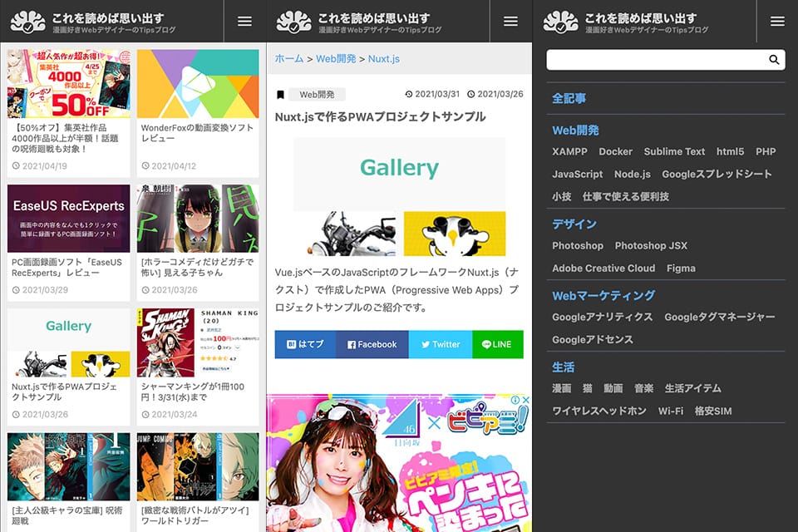The height and width of the screenshot is (532, 798).
Task: Open 見える子ちゃん article thumbnail
Action: [198, 219]
